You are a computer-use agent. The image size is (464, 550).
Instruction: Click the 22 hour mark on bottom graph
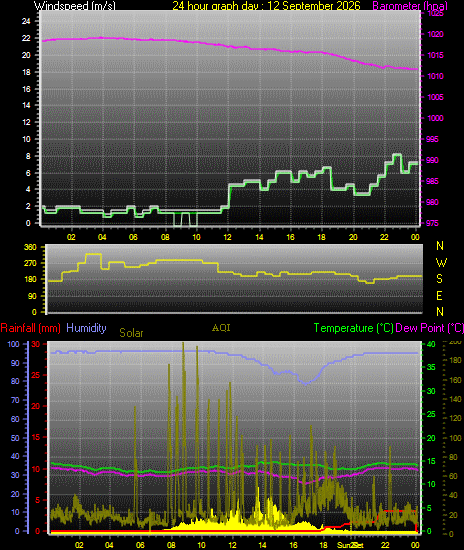click(x=385, y=545)
